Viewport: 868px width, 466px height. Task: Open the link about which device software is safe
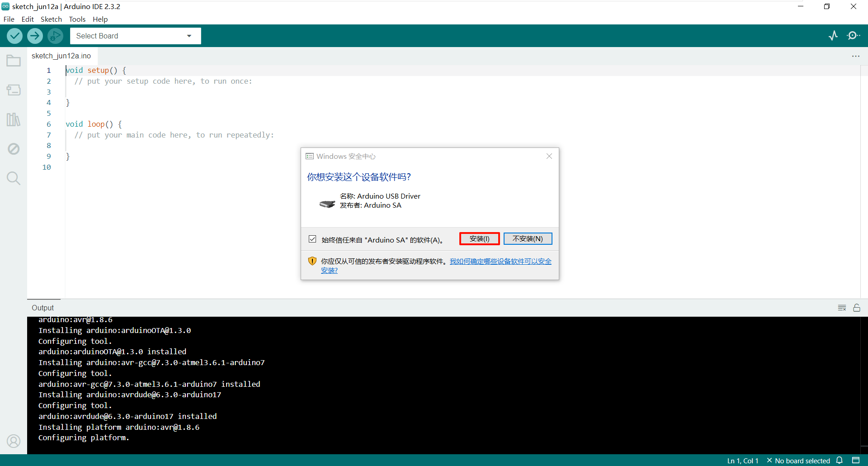(500, 262)
